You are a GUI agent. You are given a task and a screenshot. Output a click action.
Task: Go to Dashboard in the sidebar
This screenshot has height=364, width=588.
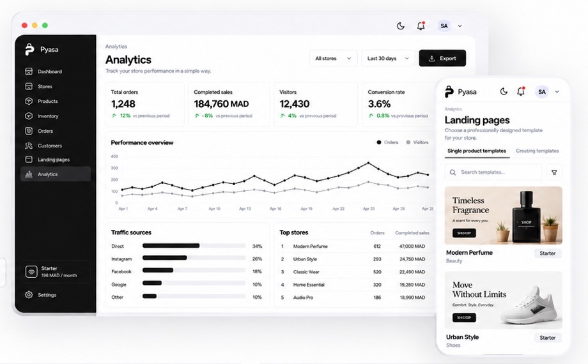click(x=56, y=72)
